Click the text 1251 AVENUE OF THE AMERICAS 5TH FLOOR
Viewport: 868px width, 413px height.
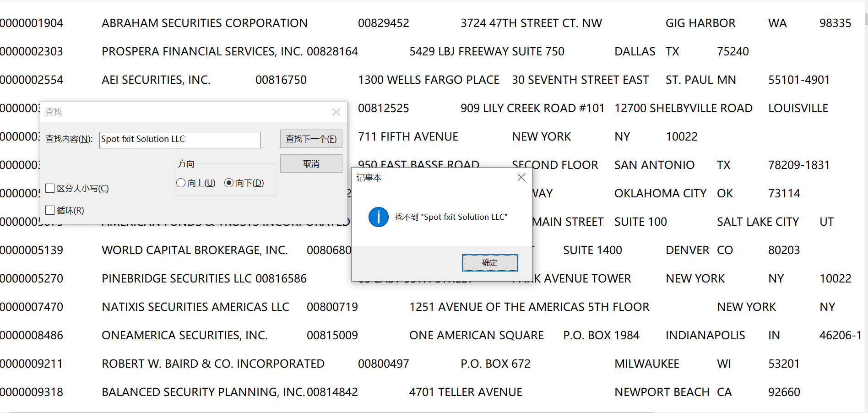(x=529, y=307)
